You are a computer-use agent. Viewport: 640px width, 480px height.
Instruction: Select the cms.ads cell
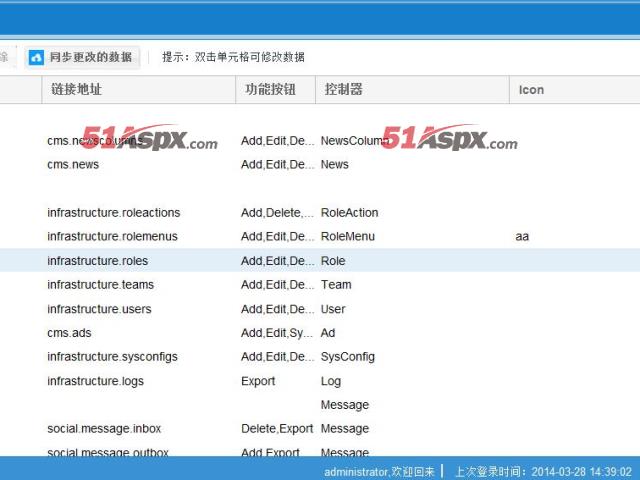[69, 333]
